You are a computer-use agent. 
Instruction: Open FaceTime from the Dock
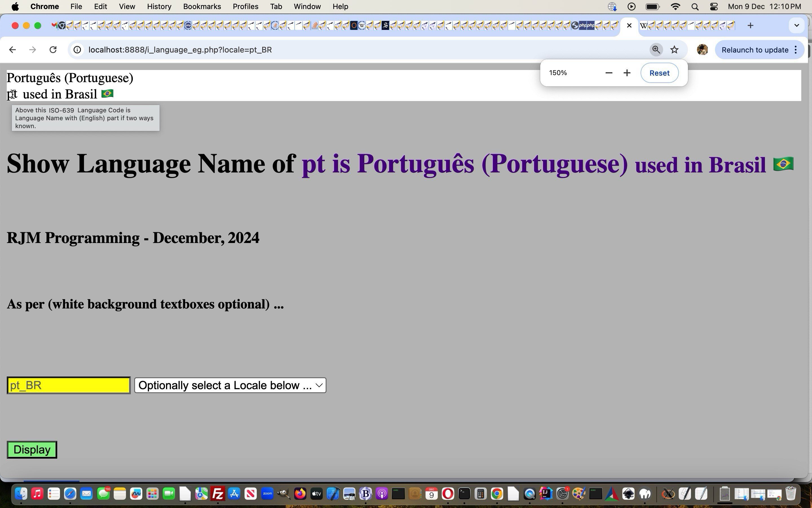point(169,494)
